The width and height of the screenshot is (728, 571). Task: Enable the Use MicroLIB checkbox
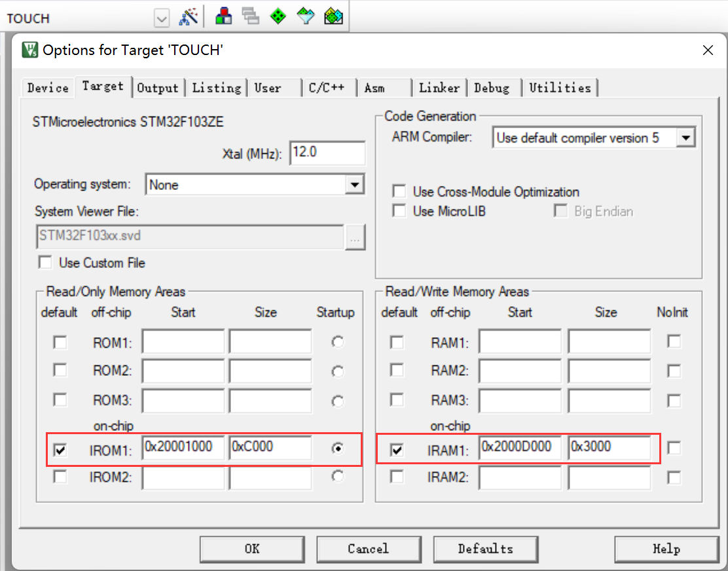tap(399, 212)
